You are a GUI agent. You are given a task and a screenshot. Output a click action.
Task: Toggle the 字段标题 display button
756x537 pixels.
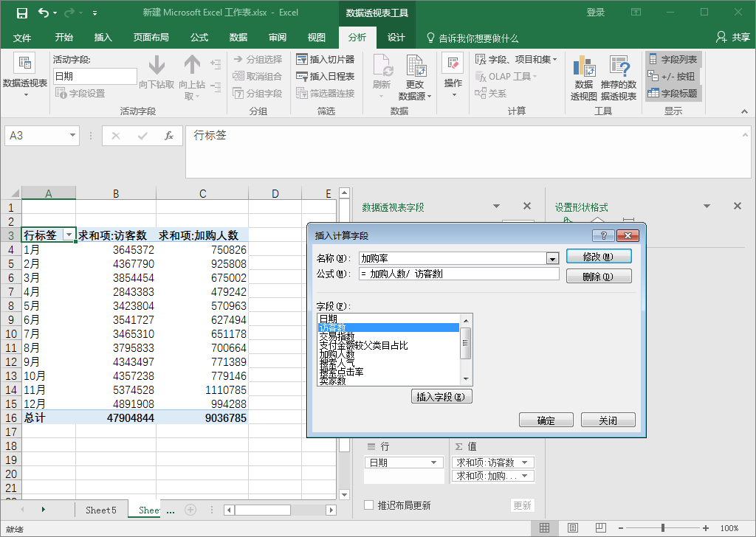(x=672, y=94)
